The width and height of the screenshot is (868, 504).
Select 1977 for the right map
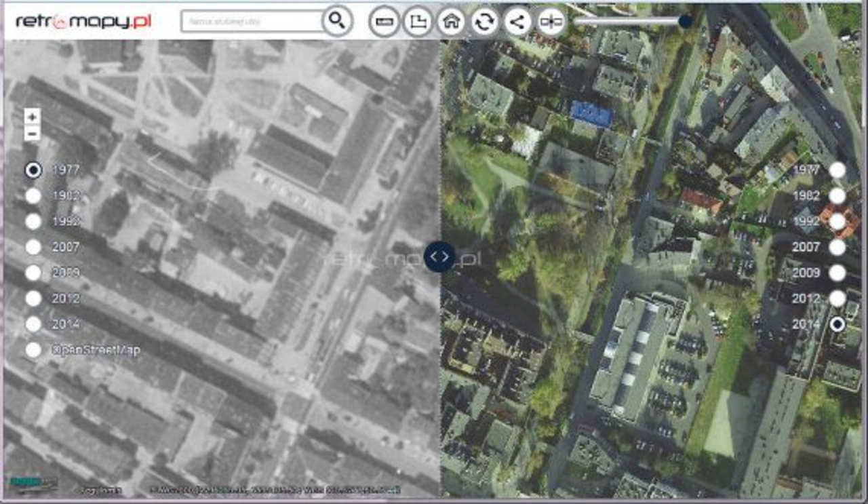[838, 170]
